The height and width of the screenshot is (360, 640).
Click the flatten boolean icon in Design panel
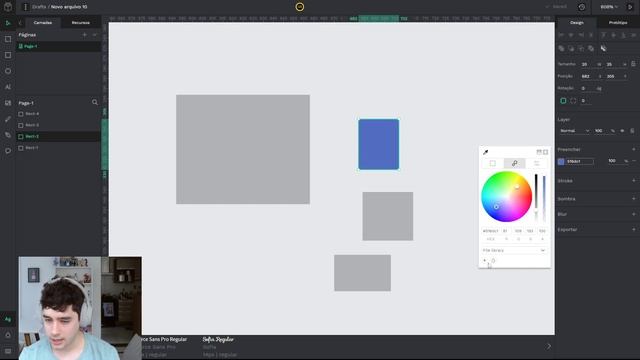click(x=603, y=49)
